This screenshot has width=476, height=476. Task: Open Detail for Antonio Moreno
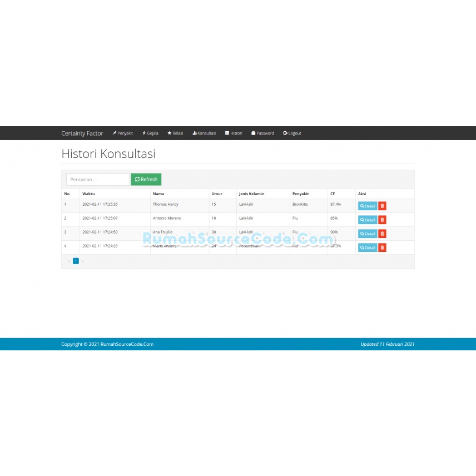point(368,220)
